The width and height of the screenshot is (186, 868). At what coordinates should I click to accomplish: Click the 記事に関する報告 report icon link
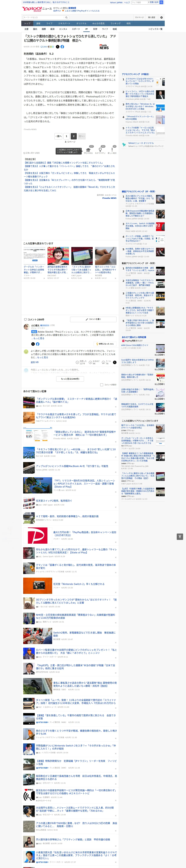(x=31, y=153)
